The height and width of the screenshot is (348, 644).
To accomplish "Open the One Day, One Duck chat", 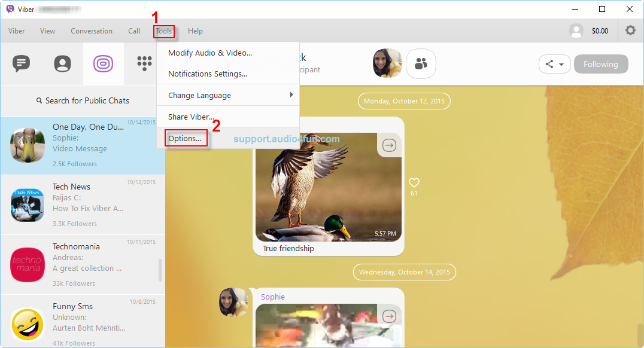I will click(83, 145).
